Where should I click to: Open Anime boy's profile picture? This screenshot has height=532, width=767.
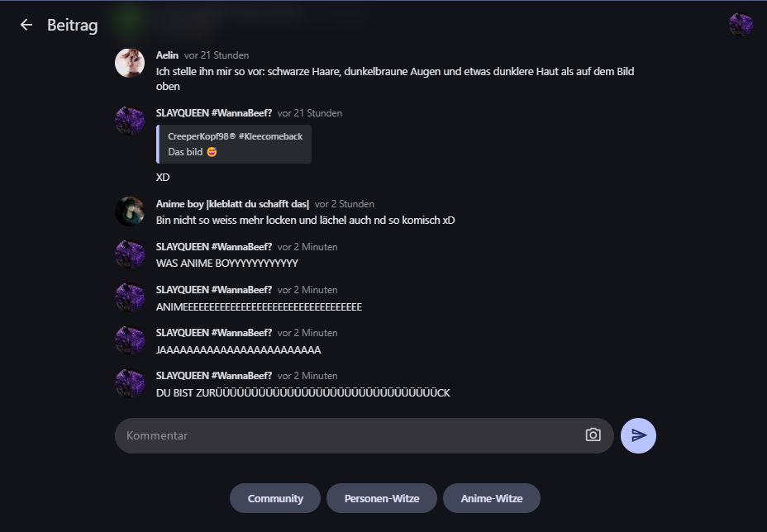click(130, 211)
